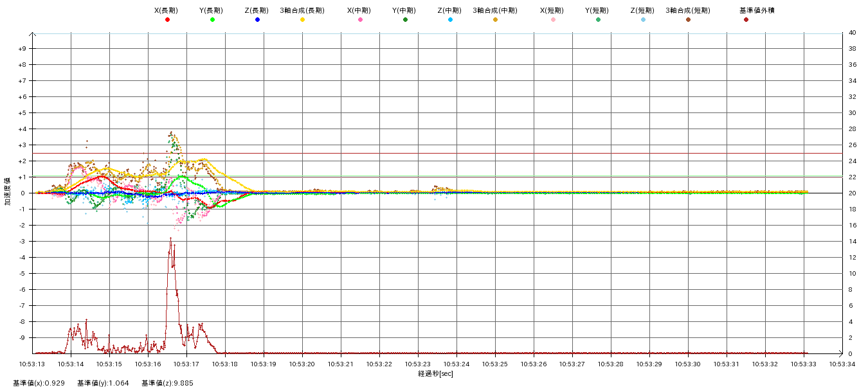
Task: Click the green Y(長期) legend dot
Action: point(212,20)
